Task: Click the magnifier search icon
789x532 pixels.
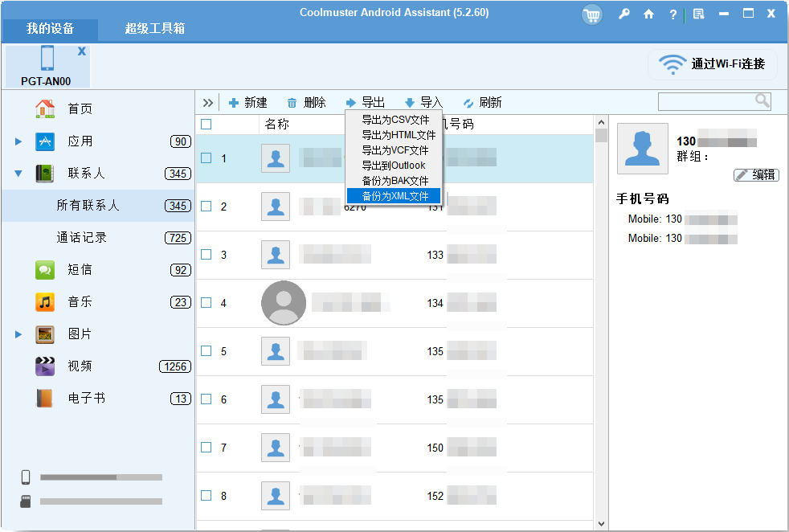Action: click(x=762, y=101)
